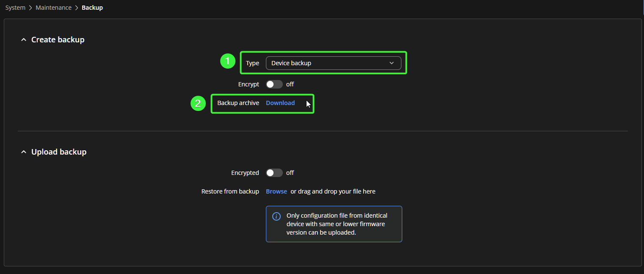Select the Backup breadcrumb item
Screen dimensions: 644x274
click(x=92, y=8)
